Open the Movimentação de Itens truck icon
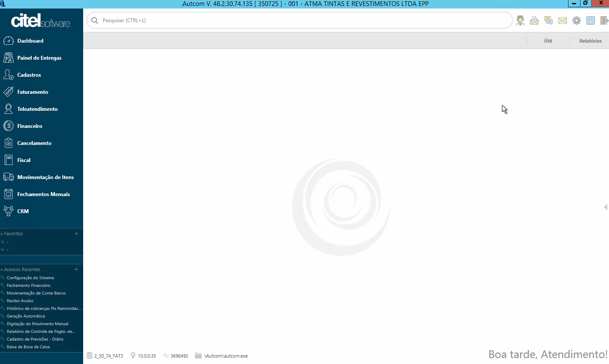 click(x=9, y=177)
